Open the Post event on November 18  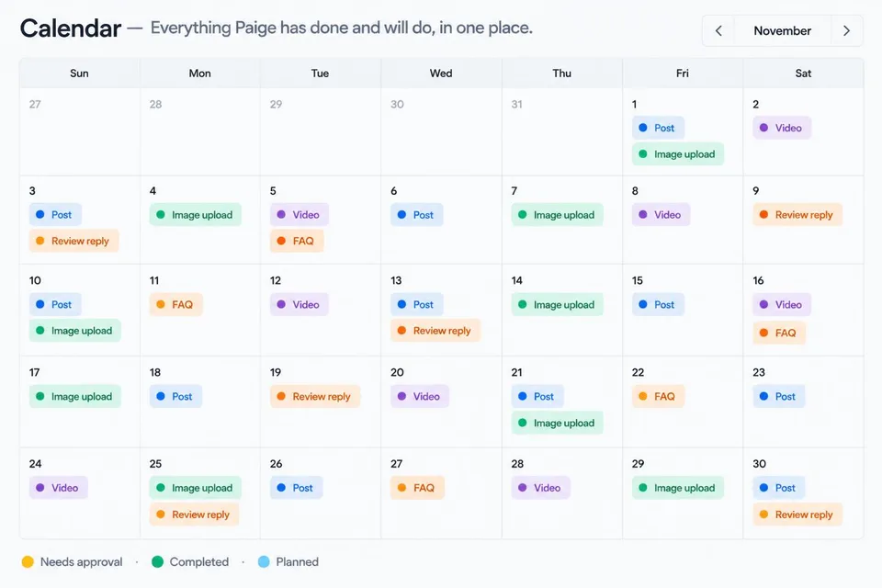[175, 396]
